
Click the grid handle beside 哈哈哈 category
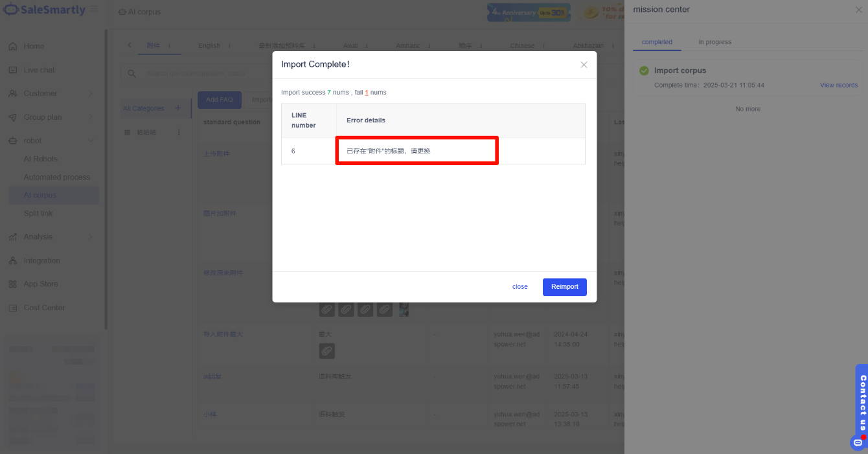(x=127, y=132)
